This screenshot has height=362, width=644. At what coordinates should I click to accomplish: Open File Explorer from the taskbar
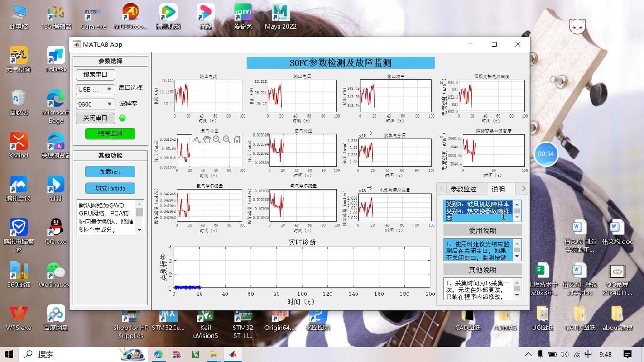tap(214, 354)
